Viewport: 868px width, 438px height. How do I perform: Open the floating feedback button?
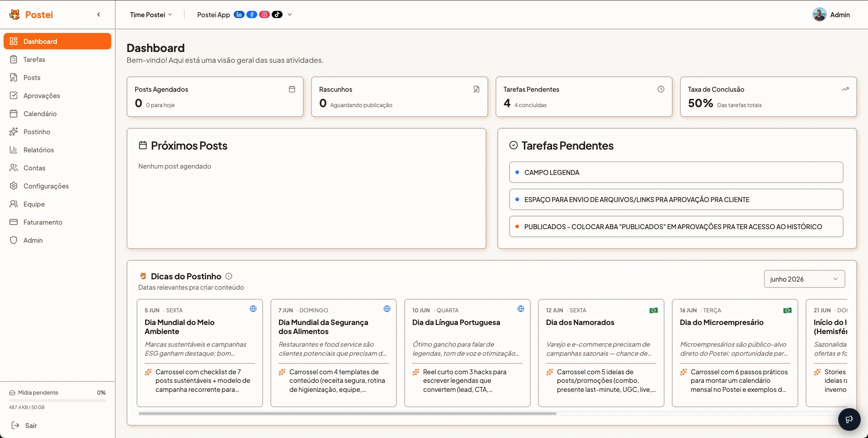pos(849,419)
